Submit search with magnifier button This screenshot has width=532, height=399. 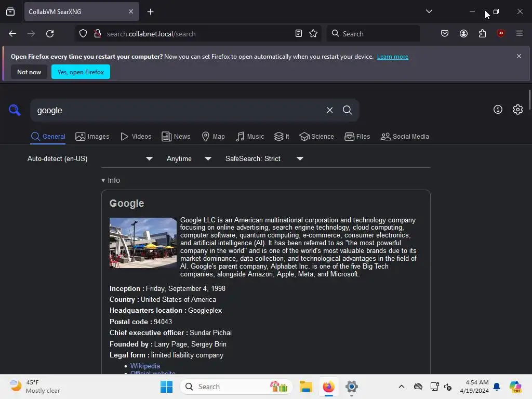[x=347, y=110]
